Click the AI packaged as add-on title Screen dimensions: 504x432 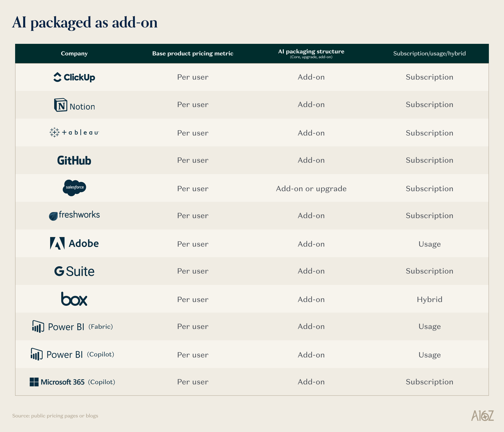pyautogui.click(x=85, y=22)
